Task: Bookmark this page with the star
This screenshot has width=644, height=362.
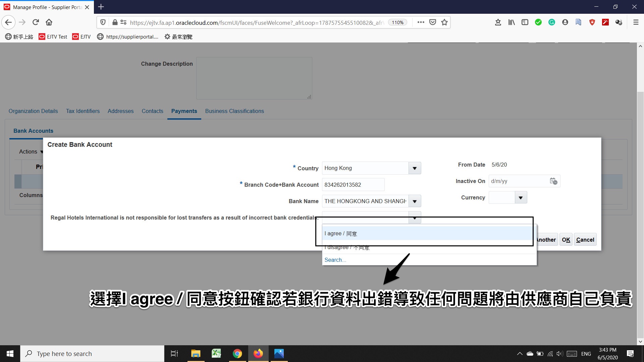Action: (444, 22)
